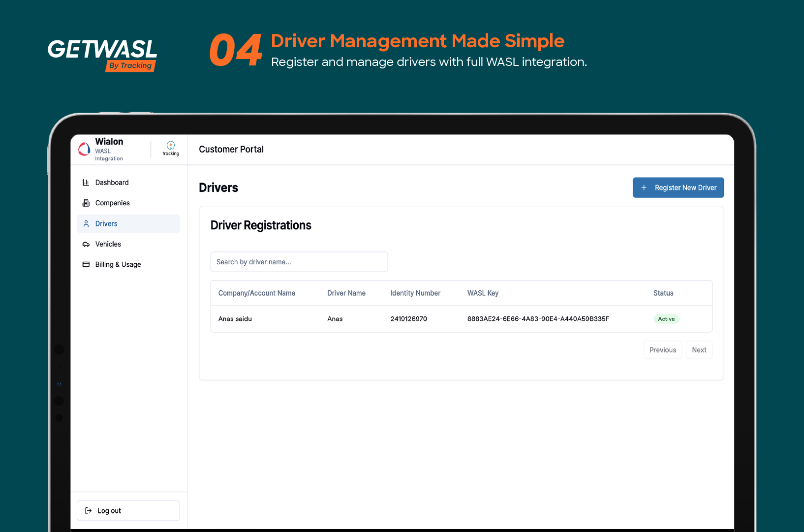The image size is (804, 532).
Task: Click the tracking brand pin icon
Action: (171, 145)
